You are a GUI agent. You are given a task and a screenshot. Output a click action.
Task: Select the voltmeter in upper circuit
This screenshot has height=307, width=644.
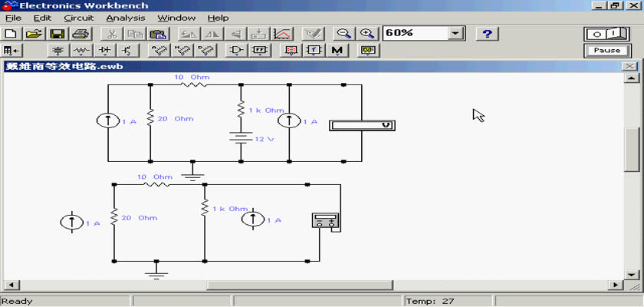pos(362,126)
